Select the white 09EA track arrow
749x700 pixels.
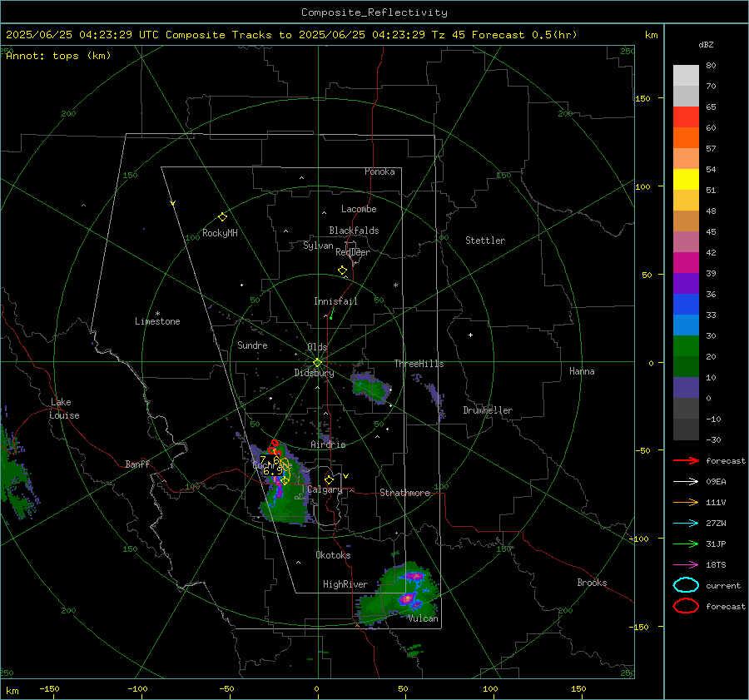686,481
